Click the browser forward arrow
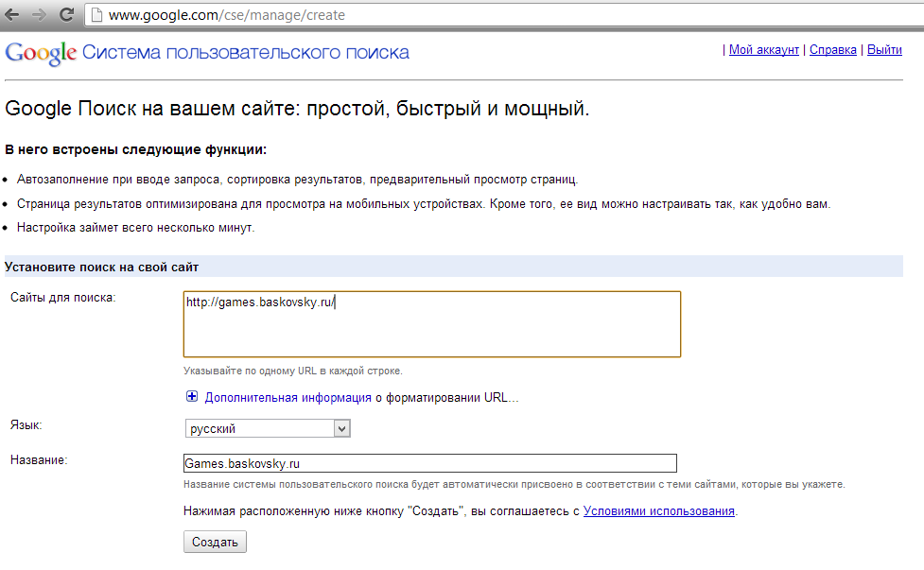The width and height of the screenshot is (924, 570). (x=39, y=15)
